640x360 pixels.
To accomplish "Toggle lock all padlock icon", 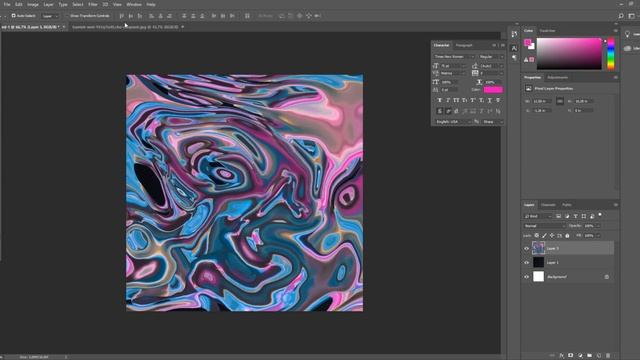I will [567, 236].
